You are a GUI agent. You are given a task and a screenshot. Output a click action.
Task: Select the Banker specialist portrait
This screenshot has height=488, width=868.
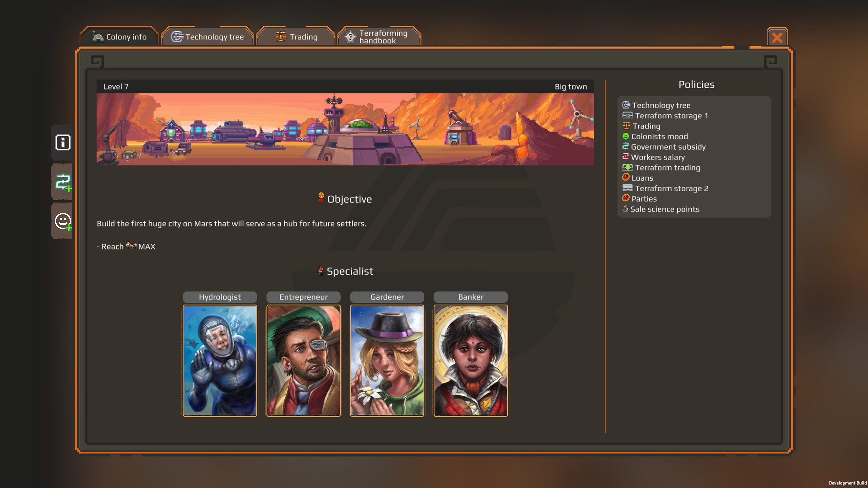coord(471,360)
